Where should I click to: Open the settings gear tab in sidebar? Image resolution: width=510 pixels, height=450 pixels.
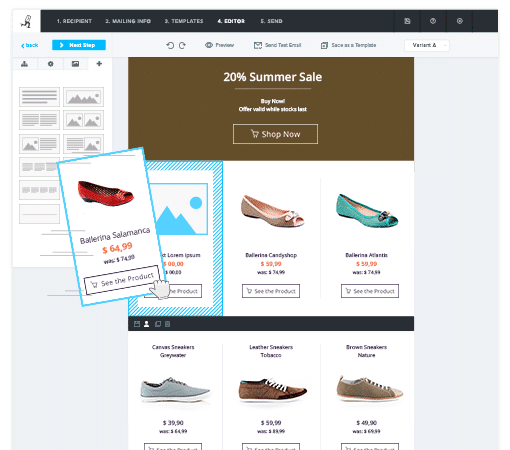click(x=50, y=64)
